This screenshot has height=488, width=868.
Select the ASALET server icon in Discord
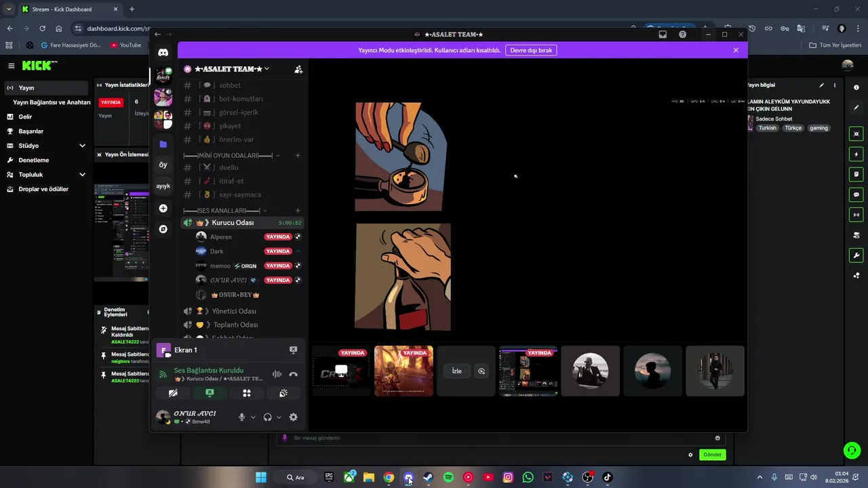pyautogui.click(x=163, y=75)
